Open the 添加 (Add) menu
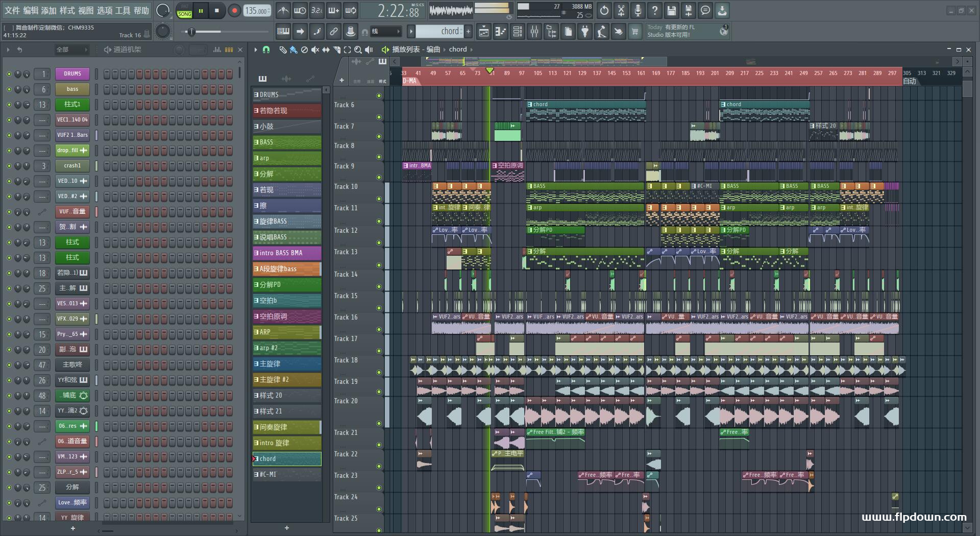The image size is (980, 536). click(49, 10)
